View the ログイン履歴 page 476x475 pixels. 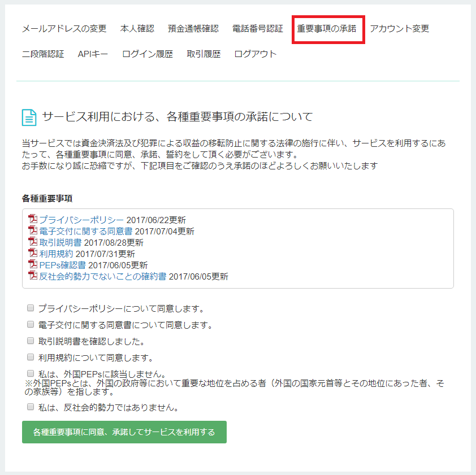point(147,54)
